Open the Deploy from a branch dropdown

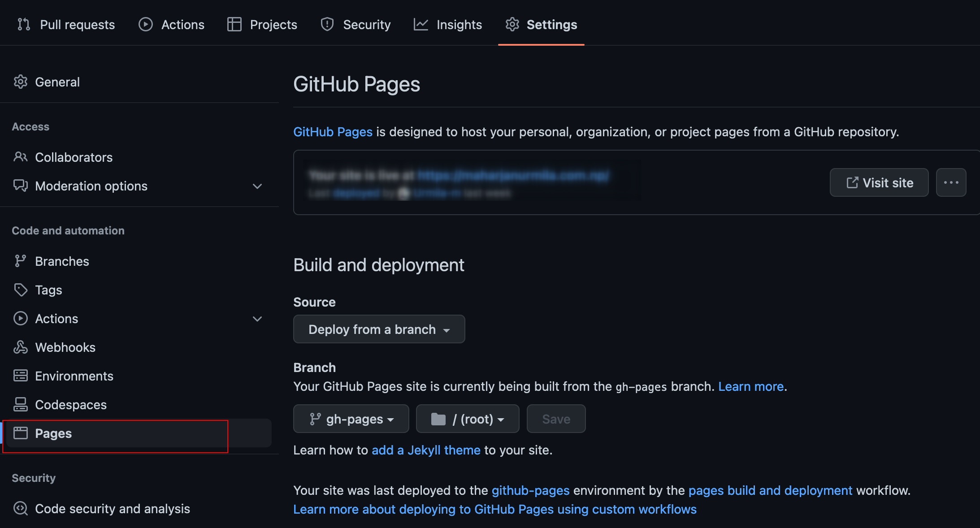pyautogui.click(x=379, y=329)
